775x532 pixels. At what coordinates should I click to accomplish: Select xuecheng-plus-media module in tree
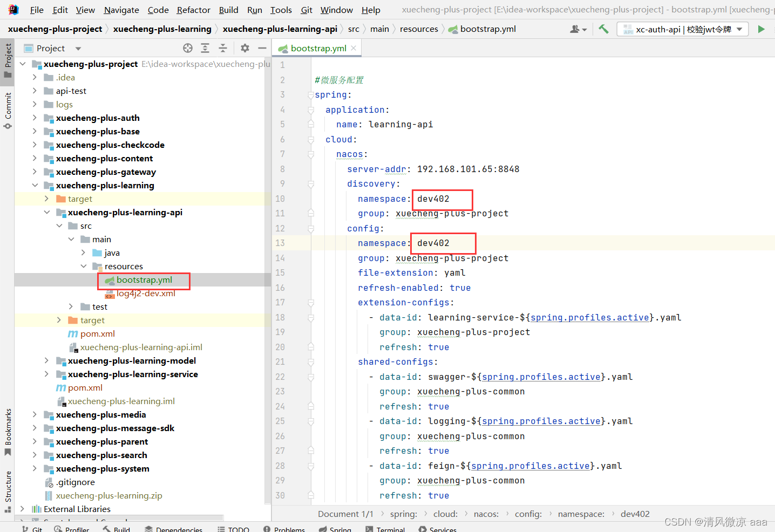click(100, 414)
